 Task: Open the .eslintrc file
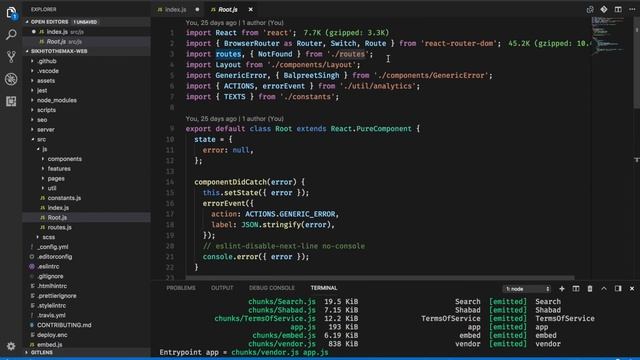(x=48, y=266)
